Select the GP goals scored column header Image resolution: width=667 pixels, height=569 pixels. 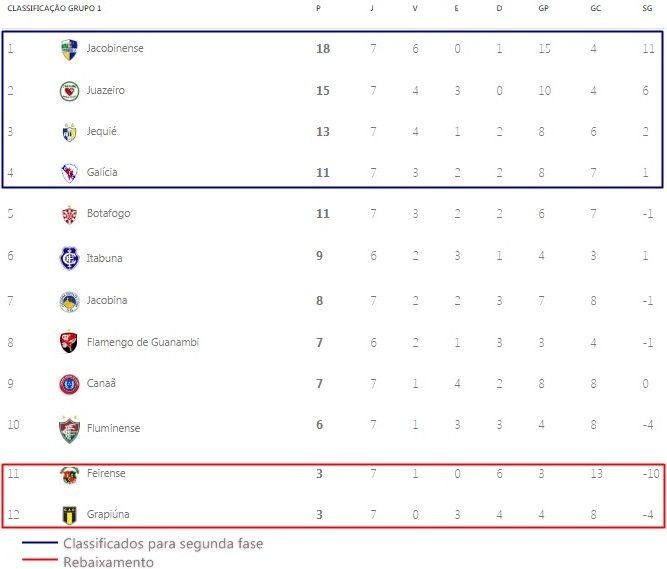pyautogui.click(x=543, y=8)
